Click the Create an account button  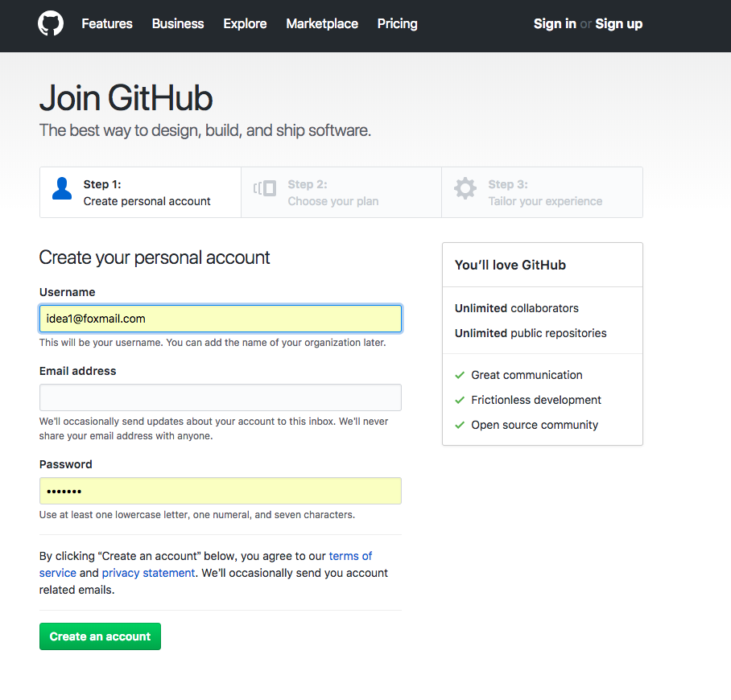pos(101,636)
